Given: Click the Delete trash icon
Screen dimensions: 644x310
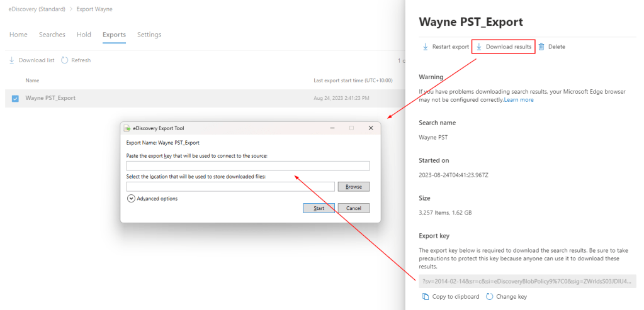Looking at the screenshot, I should click(541, 47).
